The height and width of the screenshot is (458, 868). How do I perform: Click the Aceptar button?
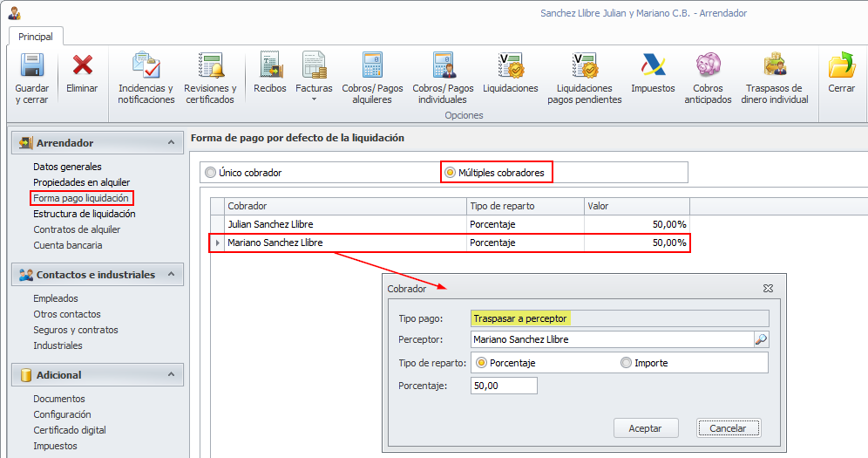pos(646,428)
